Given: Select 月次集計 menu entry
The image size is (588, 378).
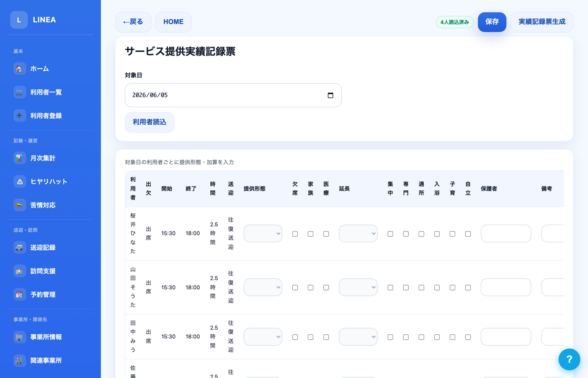Looking at the screenshot, I should (x=50, y=158).
